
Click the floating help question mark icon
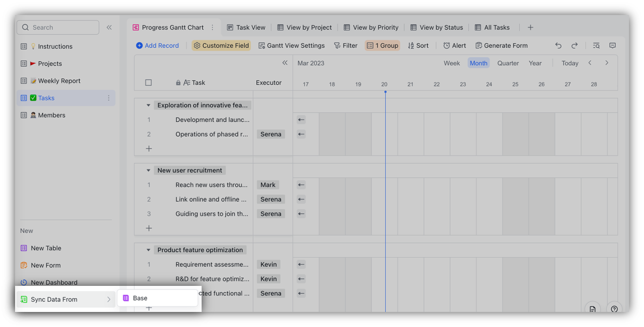(614, 309)
